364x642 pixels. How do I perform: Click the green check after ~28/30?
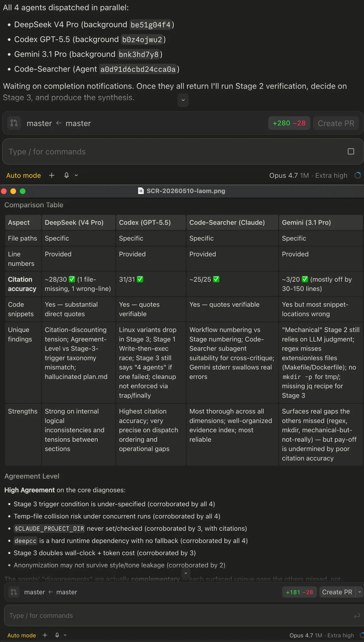(x=72, y=279)
